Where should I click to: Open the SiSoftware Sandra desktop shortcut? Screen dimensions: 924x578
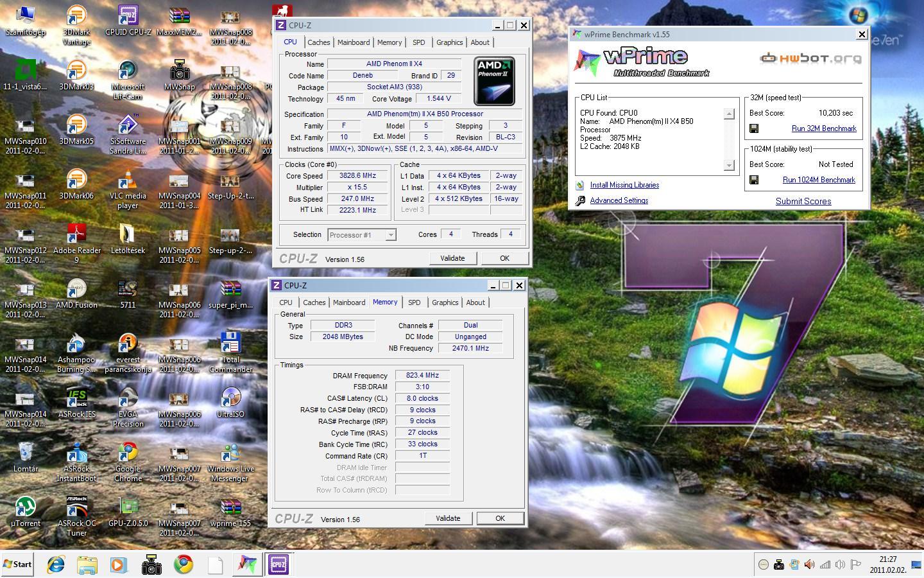click(x=128, y=134)
